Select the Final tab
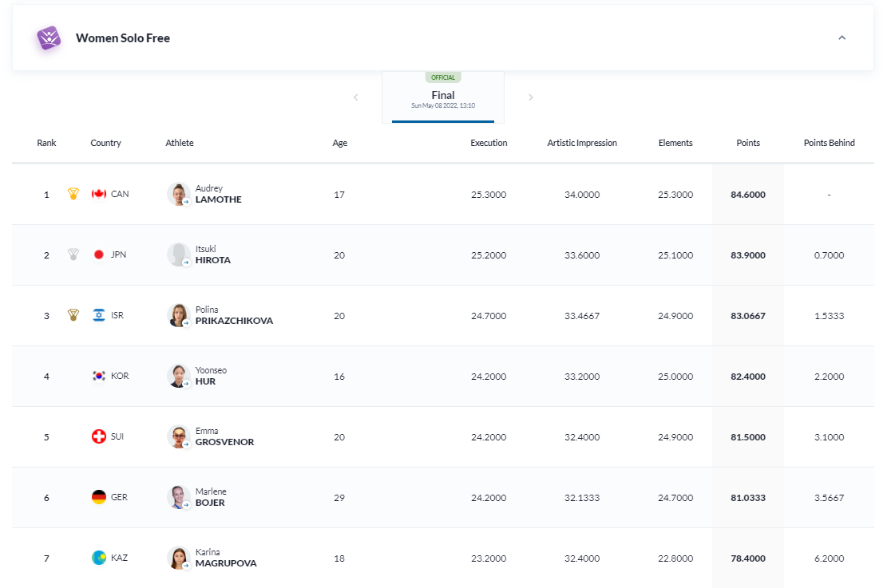The width and height of the screenshot is (895, 588). 443,97
